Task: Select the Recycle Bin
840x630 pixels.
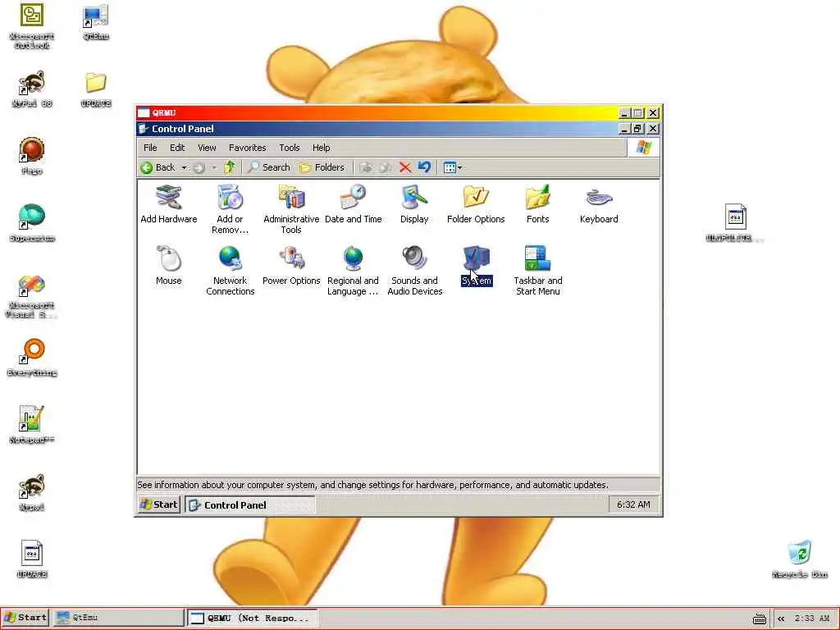Action: 800,559
